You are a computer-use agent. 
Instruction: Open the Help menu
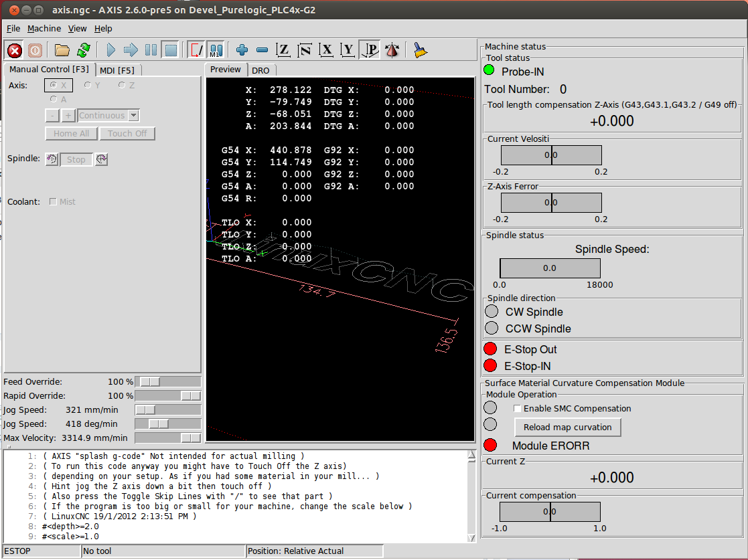pos(103,29)
